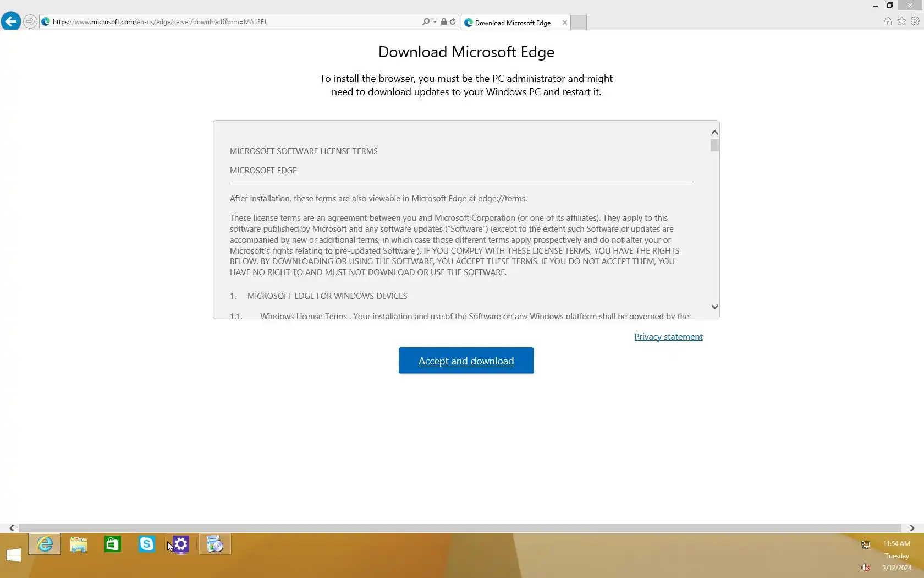Open File Explorer from the taskbar
The image size is (924, 578).
79,544
